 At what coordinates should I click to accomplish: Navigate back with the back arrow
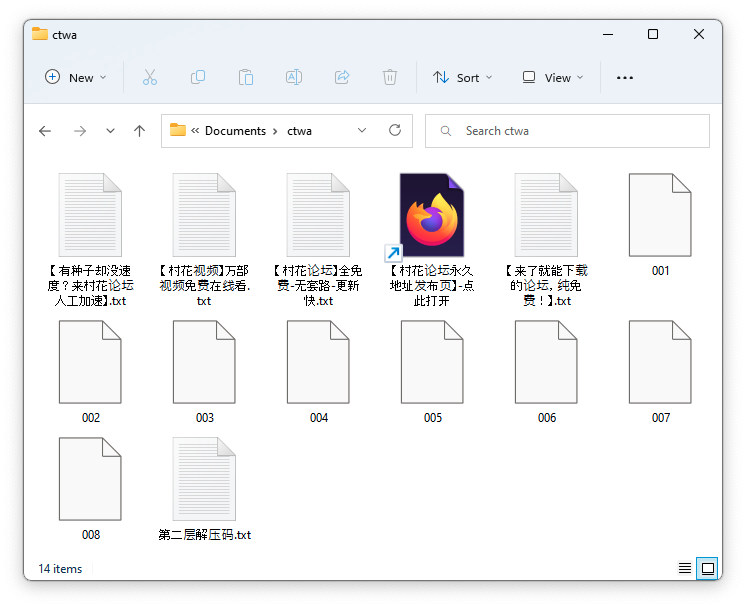pos(44,131)
